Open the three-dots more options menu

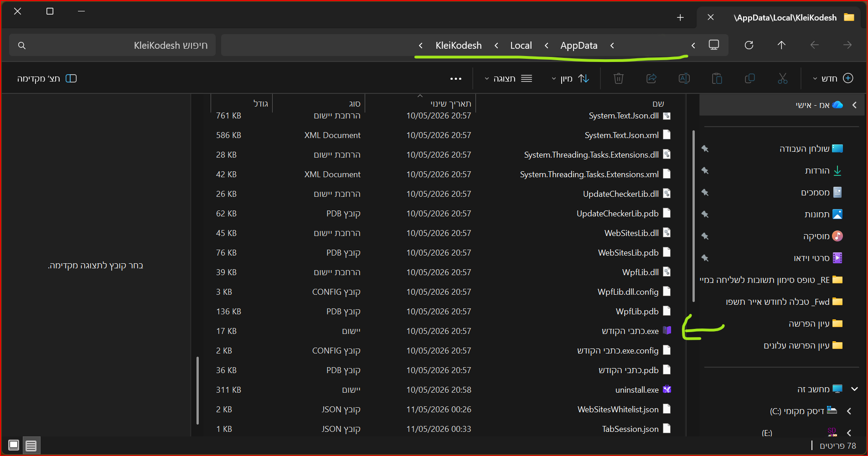(x=456, y=79)
